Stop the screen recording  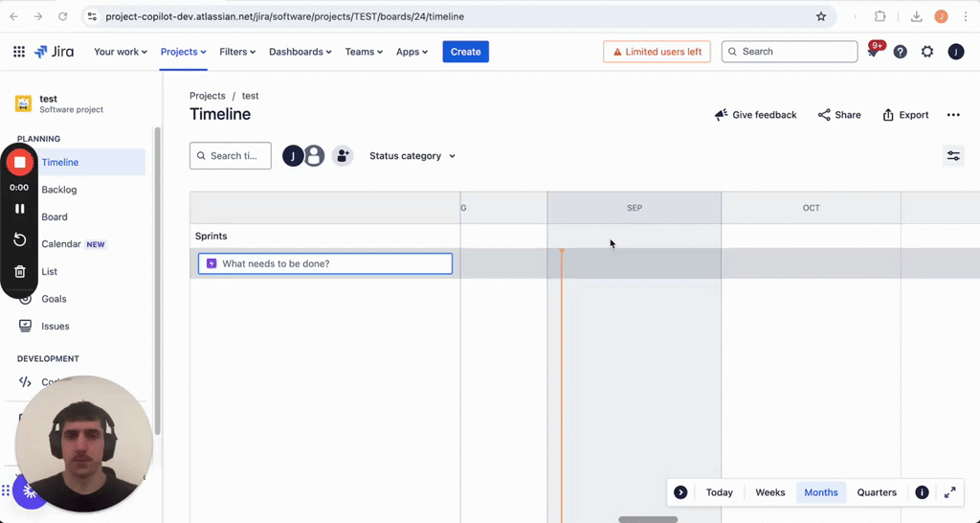click(x=19, y=163)
